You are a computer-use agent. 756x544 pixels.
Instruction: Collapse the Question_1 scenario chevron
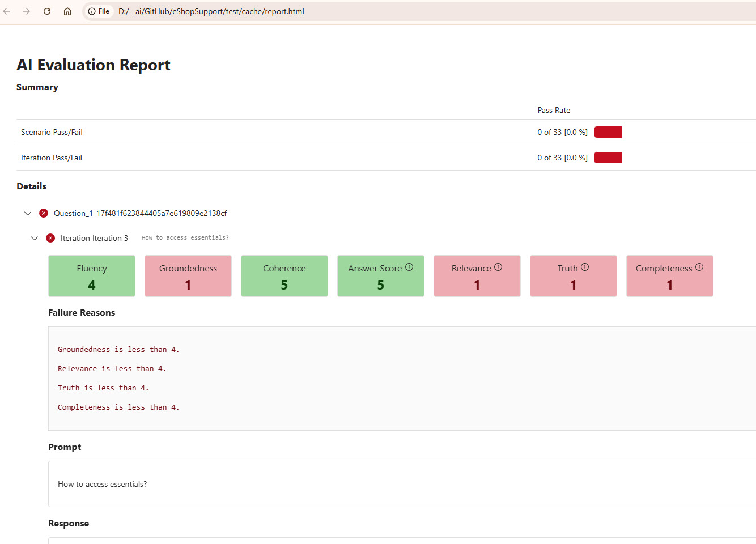click(x=28, y=214)
